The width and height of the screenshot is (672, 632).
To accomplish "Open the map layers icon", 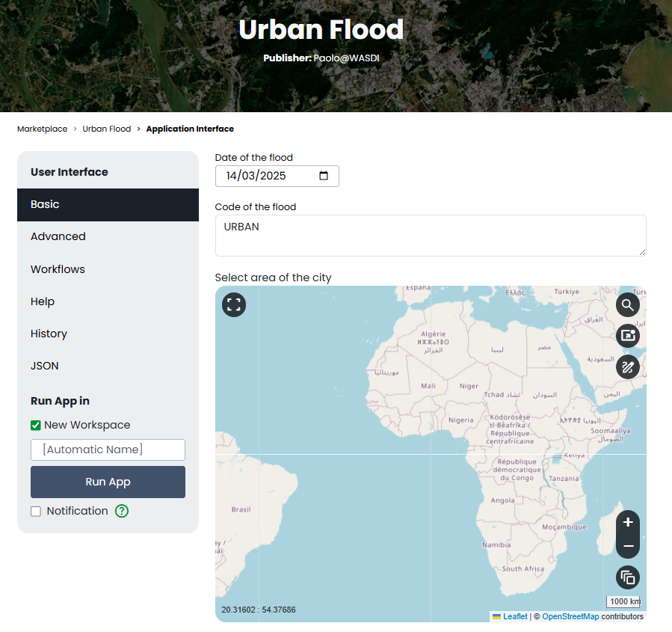I will click(628, 577).
